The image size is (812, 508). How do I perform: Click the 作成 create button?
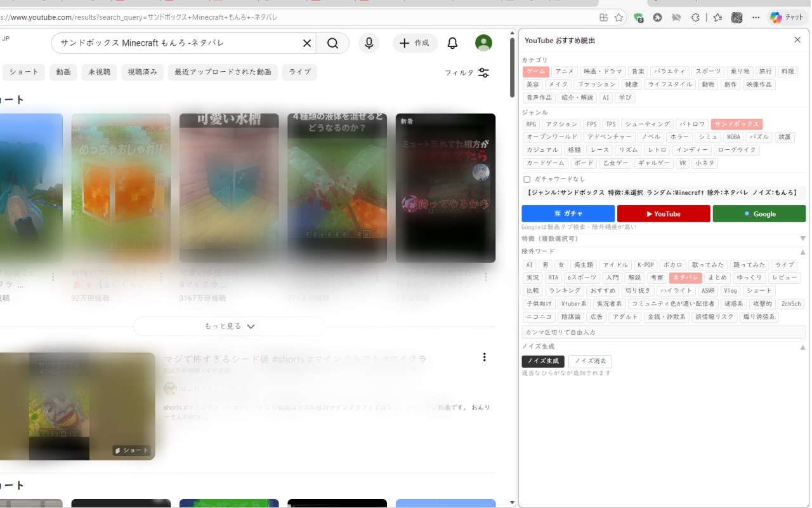tap(415, 43)
